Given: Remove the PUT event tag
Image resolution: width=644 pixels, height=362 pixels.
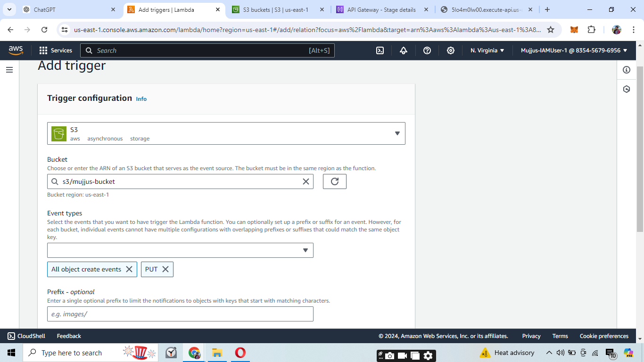Looking at the screenshot, I should click(x=165, y=269).
